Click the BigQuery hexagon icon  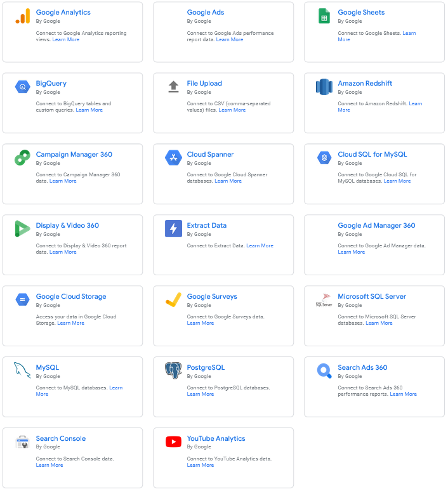(23, 87)
